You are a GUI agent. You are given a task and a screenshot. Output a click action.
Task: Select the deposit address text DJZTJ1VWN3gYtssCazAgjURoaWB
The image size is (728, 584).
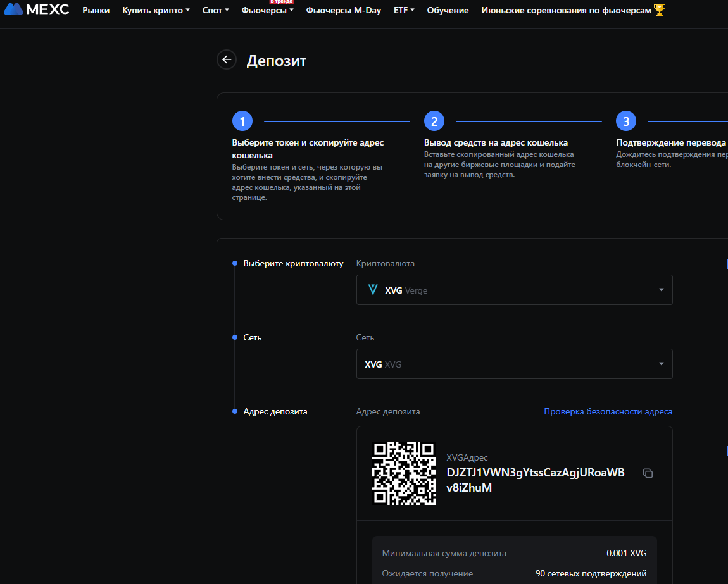tap(536, 473)
